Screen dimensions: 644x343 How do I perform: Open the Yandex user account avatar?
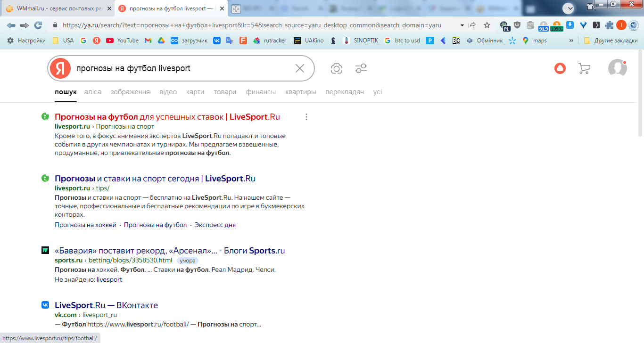[617, 68]
